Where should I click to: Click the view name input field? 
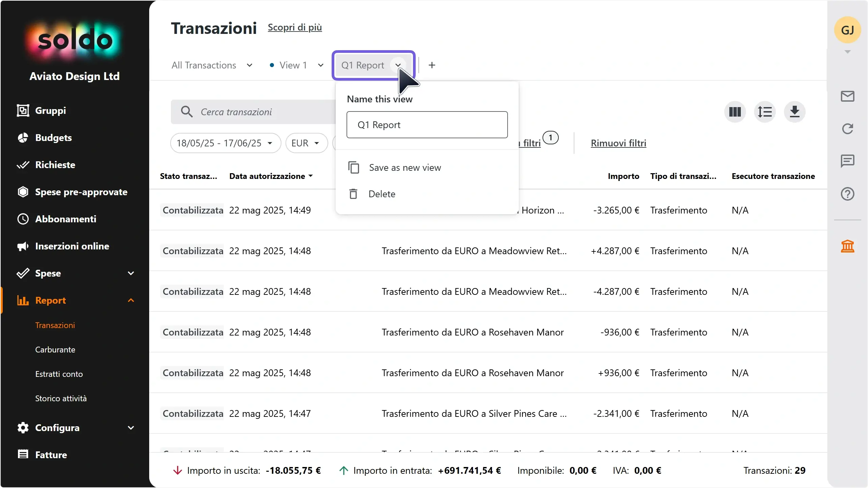click(x=427, y=125)
